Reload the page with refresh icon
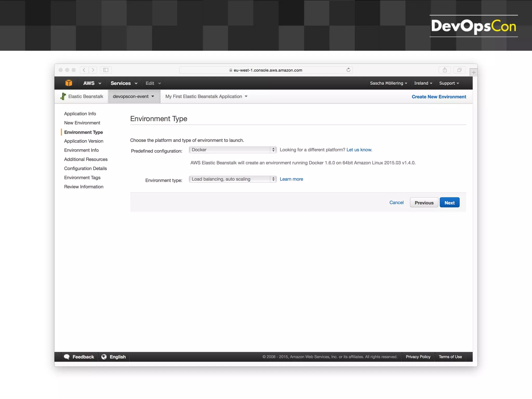 click(348, 70)
